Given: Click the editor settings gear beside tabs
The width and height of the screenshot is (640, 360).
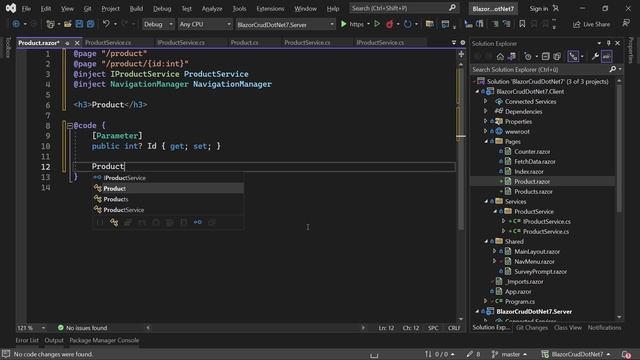Looking at the screenshot, I should click(462, 42).
